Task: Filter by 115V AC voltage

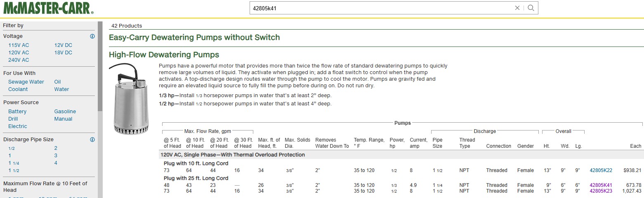Action: tap(19, 45)
